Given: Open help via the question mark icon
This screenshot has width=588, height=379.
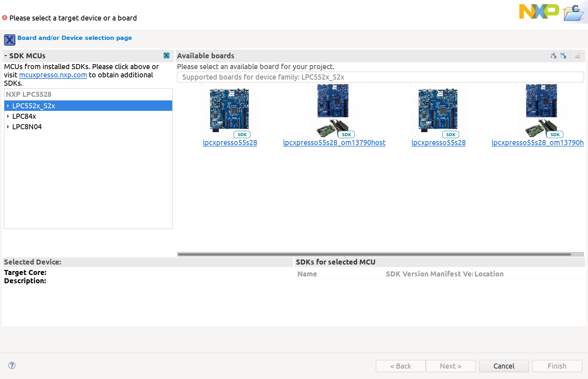Looking at the screenshot, I should (x=12, y=365).
